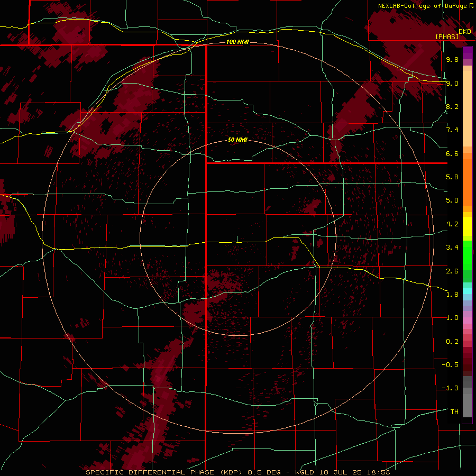Viewport: 476px width, 476px height.
Task: Click the yellow band of the color scale
Action: coord(467,226)
